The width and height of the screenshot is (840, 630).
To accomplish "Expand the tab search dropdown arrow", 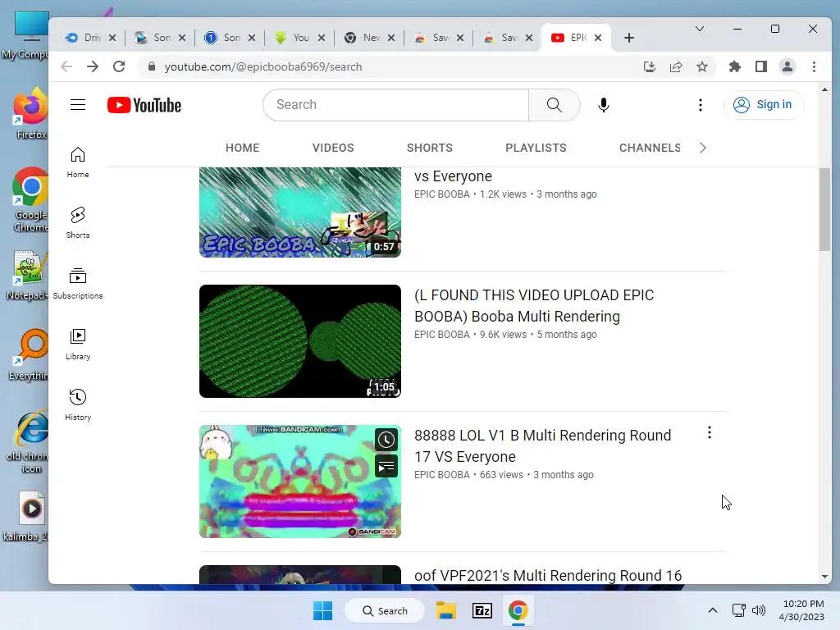I will pos(700,29).
